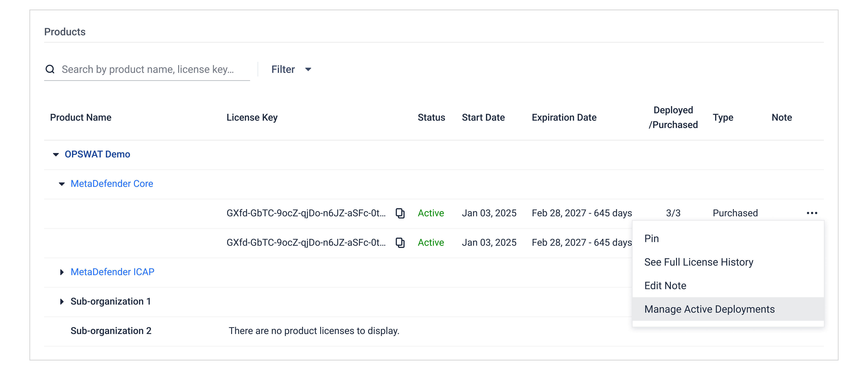Click the Status column header
This screenshot has height=373, width=868.
(431, 118)
